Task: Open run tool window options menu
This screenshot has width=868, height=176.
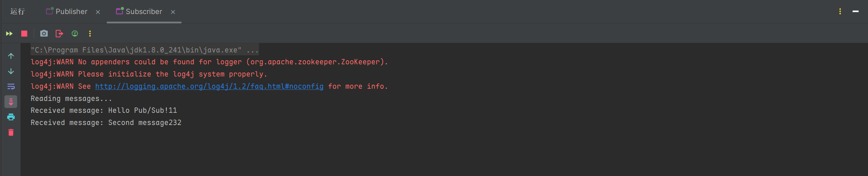Action: (x=840, y=11)
